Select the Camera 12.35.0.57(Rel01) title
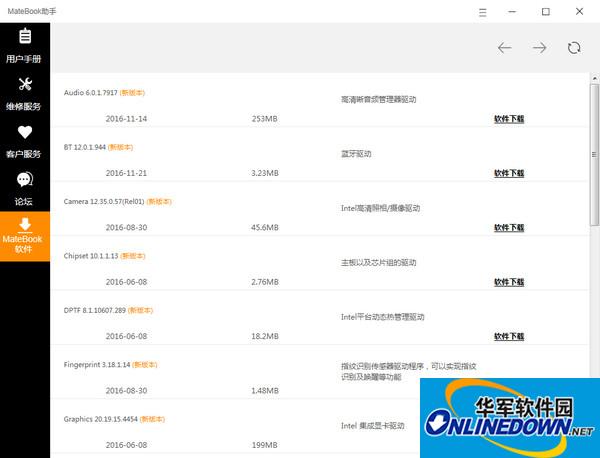This screenshot has width=600, height=458. click(104, 201)
